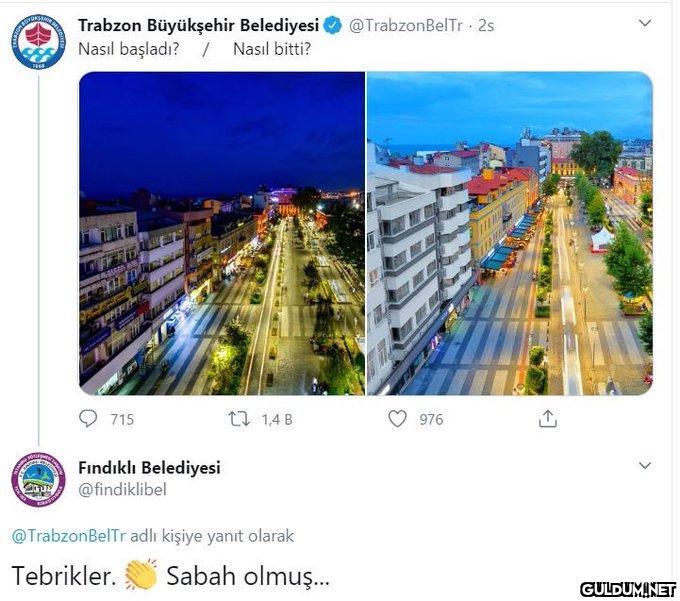Like the tweet using the heart icon
This screenshot has height=601, width=680.
[397, 419]
